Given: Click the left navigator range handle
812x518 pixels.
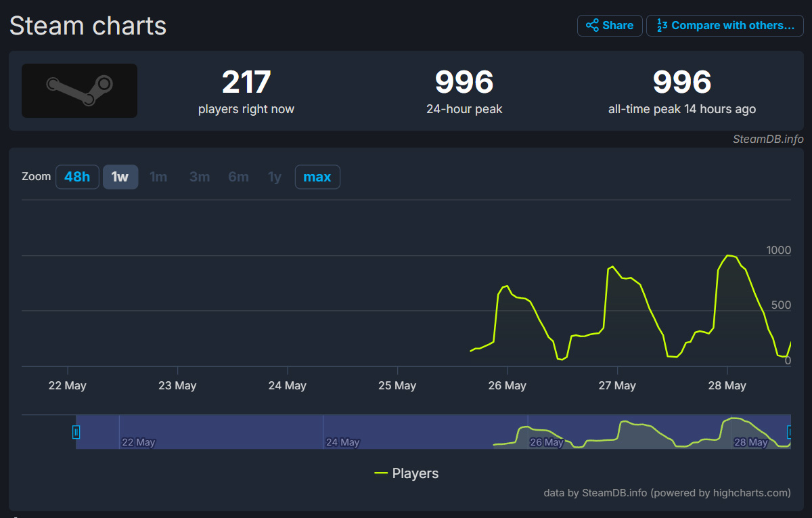Looking at the screenshot, I should tap(76, 431).
